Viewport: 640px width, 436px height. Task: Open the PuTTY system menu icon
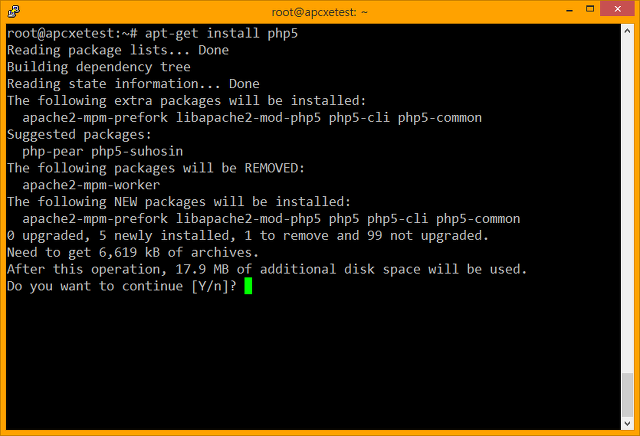click(x=13, y=11)
